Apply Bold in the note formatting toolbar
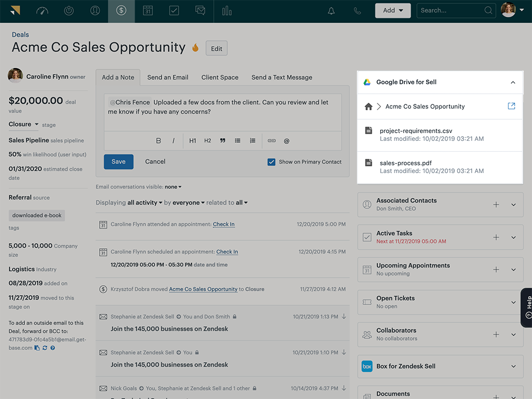The image size is (532, 399). point(158,140)
